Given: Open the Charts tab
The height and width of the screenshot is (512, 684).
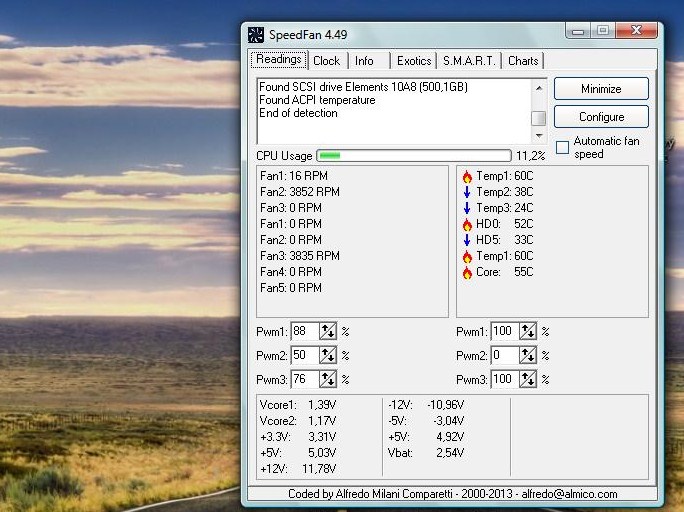Looking at the screenshot, I should pos(523,61).
